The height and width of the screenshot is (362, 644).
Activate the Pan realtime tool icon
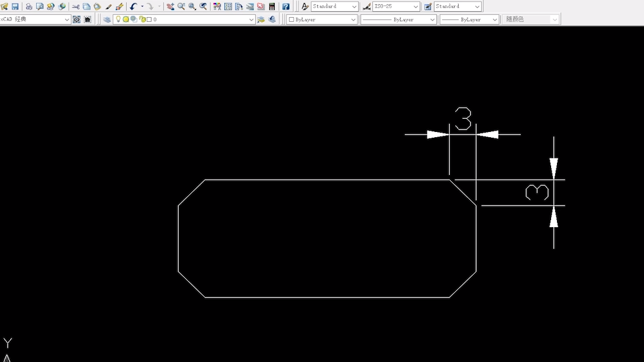170,7
